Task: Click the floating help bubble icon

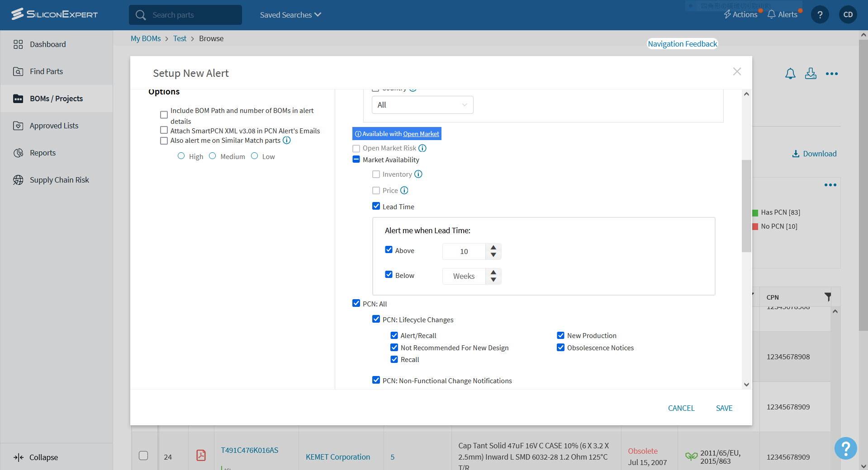Action: (845, 448)
